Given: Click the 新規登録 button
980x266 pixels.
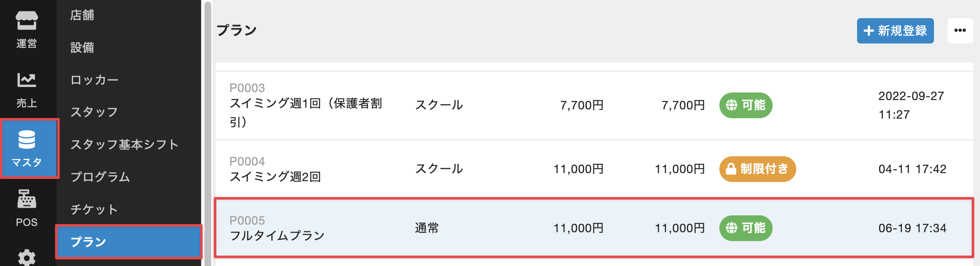Looking at the screenshot, I should [895, 30].
